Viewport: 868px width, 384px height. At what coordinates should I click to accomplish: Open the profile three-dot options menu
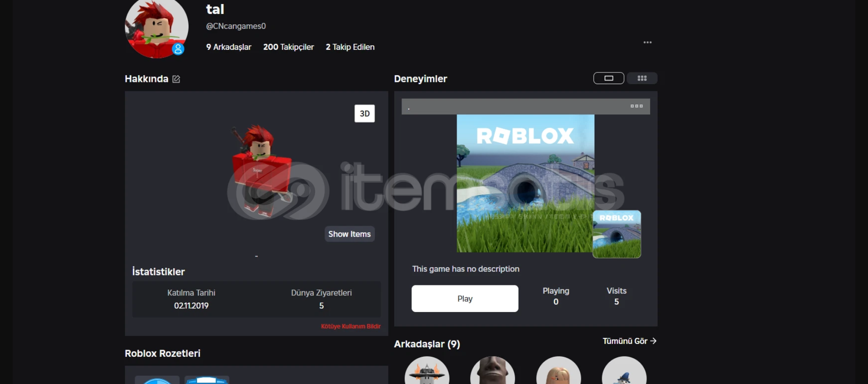coord(647,43)
